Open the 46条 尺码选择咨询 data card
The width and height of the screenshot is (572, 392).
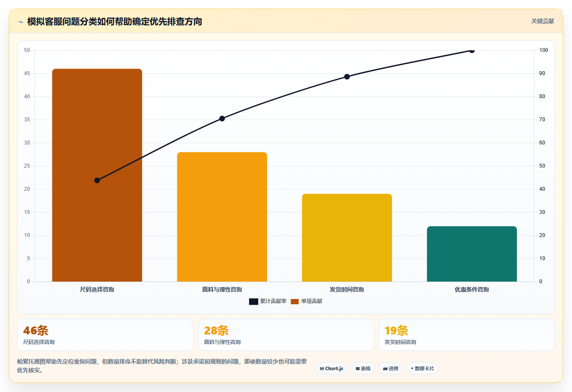point(105,335)
